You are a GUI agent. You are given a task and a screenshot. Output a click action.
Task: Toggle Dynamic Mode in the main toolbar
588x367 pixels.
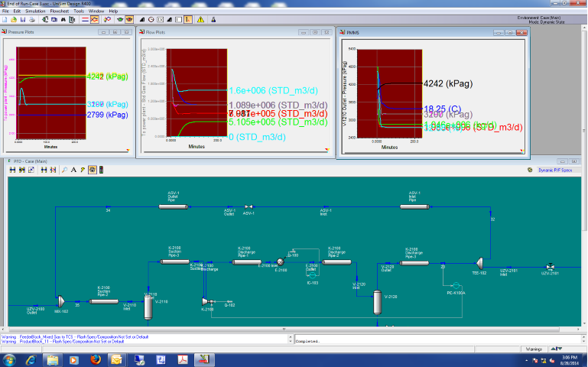tap(94, 19)
